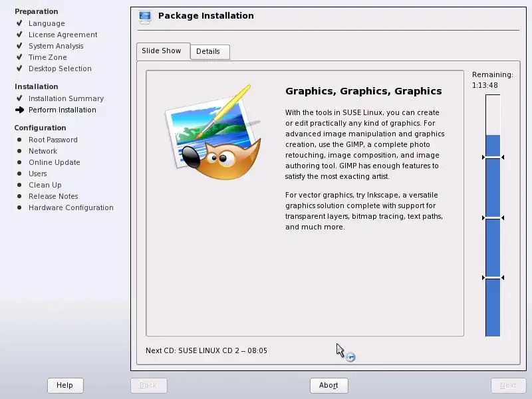The width and height of the screenshot is (532, 399).
Task: Click the checkmark next to Language
Action: [x=19, y=23]
